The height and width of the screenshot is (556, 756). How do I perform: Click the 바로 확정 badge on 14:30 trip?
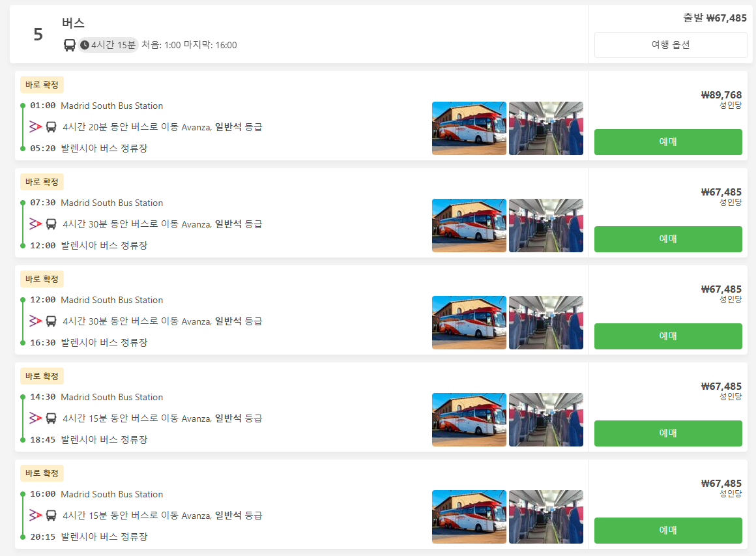point(42,376)
